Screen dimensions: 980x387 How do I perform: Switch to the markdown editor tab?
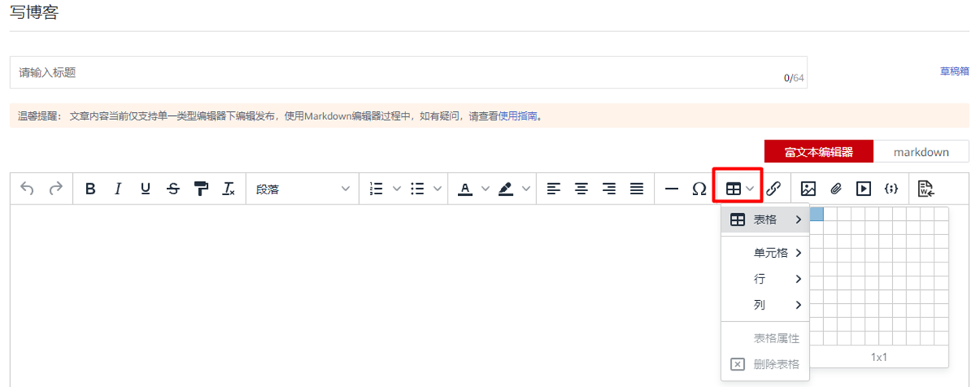point(920,152)
